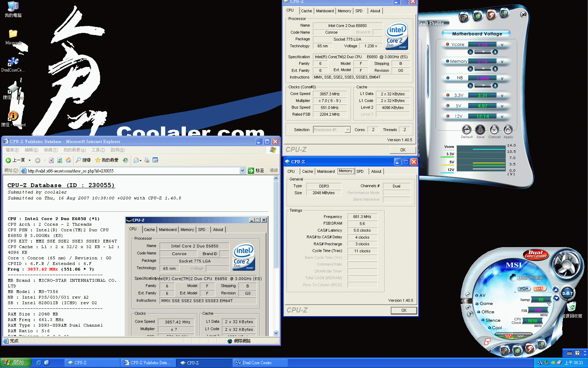Switch to Dual Core Center in the taskbar
The image size is (588, 368).
pos(260,363)
